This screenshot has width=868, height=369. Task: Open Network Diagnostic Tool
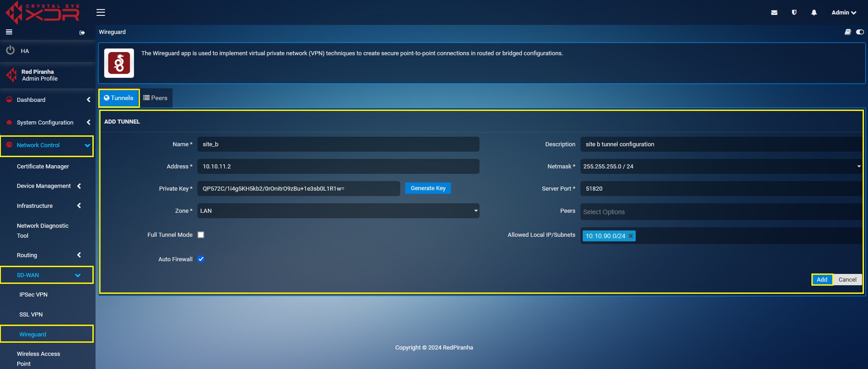[43, 230]
